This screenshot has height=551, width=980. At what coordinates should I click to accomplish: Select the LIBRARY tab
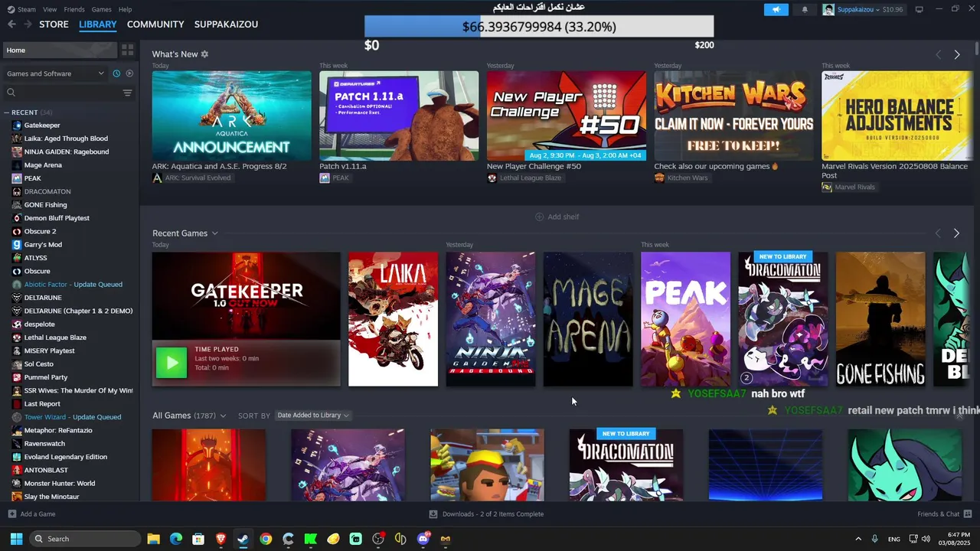tap(98, 24)
